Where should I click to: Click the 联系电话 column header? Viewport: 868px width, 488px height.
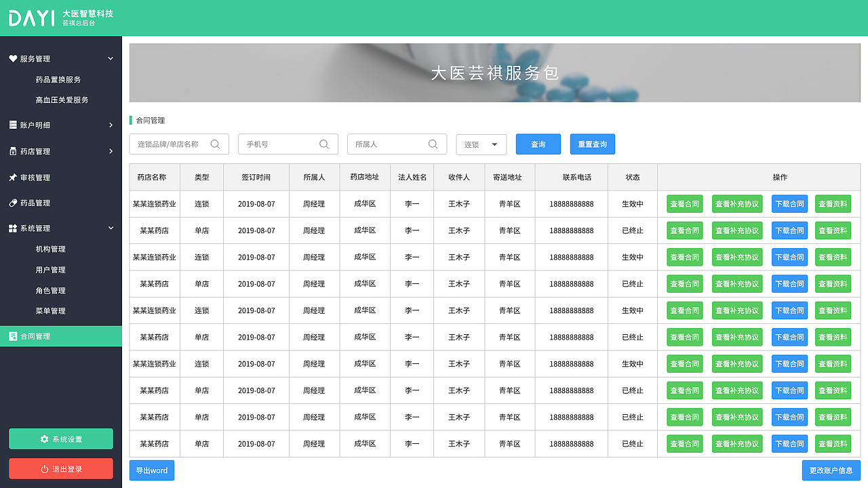[x=572, y=177]
